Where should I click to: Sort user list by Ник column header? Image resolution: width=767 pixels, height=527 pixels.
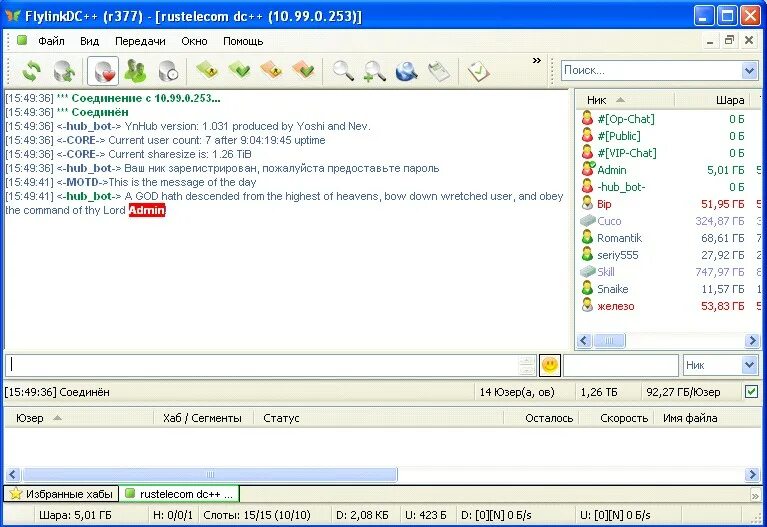(624, 100)
